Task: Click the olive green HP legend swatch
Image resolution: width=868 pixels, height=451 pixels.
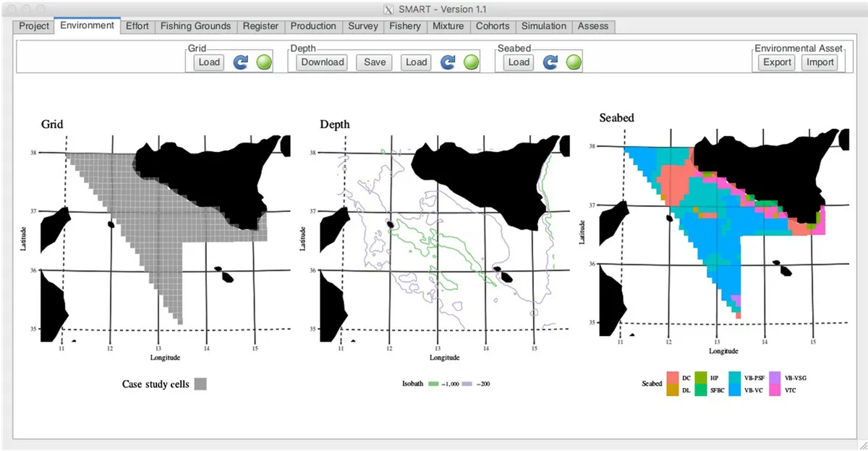Action: tap(700, 378)
